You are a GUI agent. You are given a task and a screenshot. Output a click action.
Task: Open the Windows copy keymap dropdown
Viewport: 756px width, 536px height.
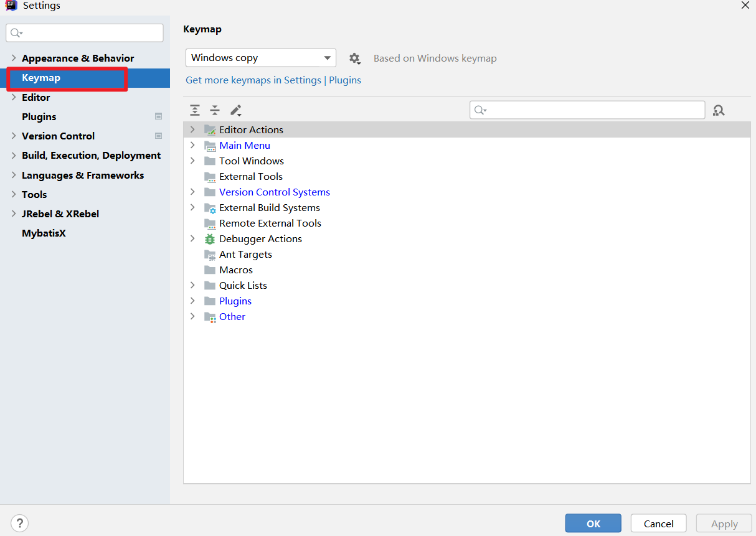click(260, 58)
